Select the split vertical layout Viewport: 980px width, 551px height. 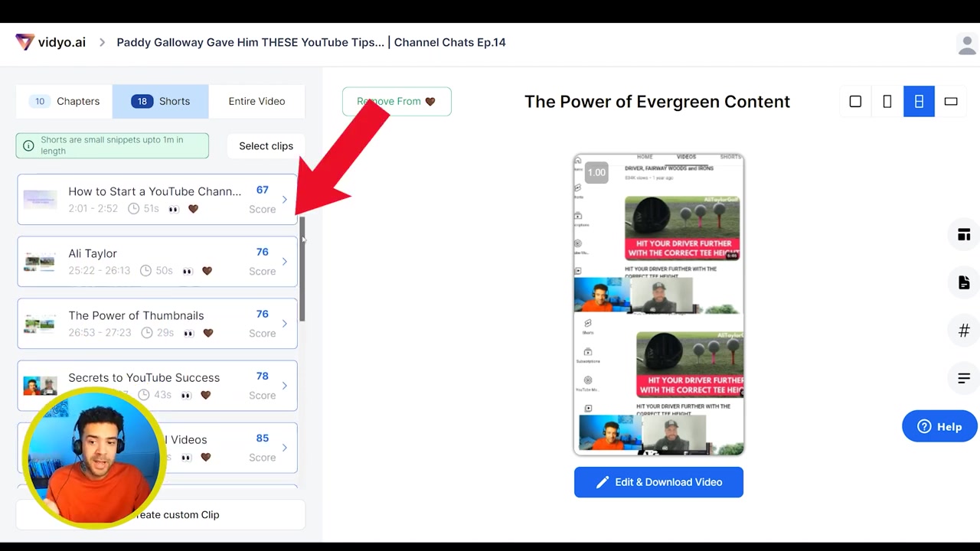pyautogui.click(x=919, y=101)
